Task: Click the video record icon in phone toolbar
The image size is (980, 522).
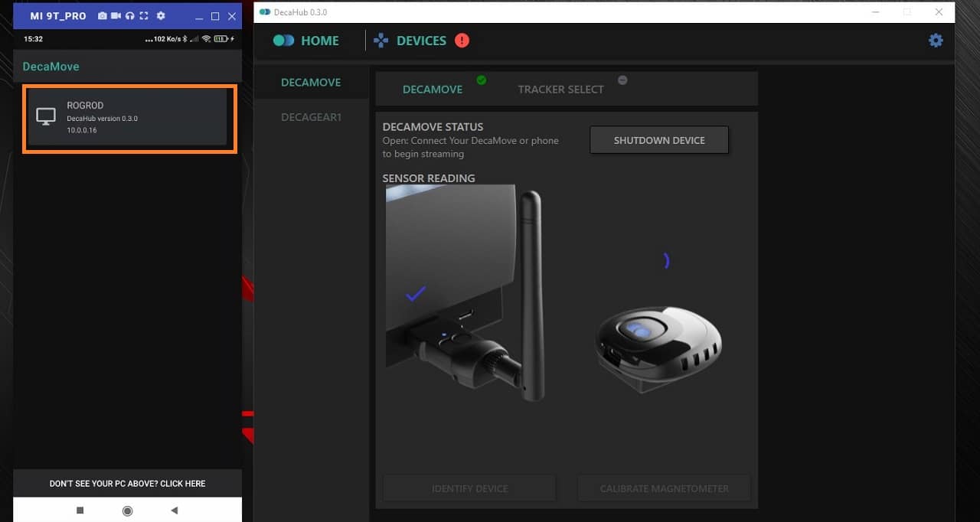Action: 116,16
